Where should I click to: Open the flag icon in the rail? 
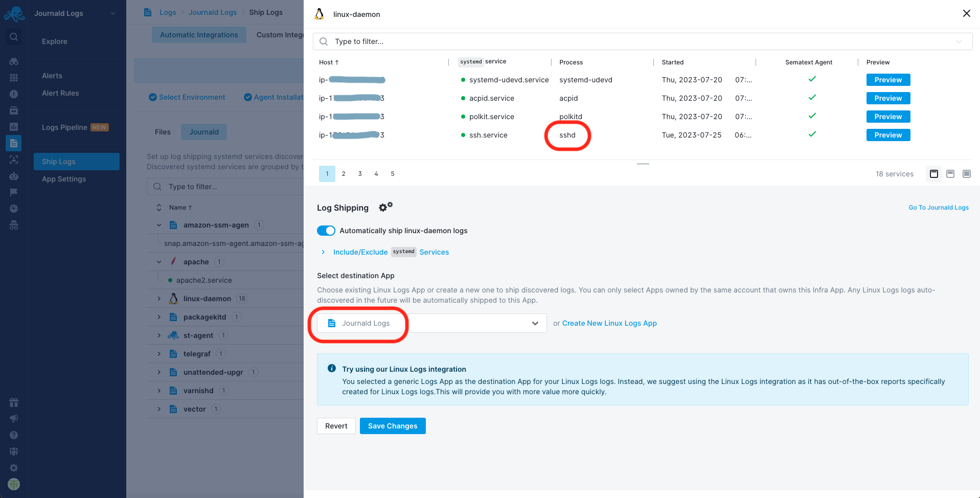pos(14,192)
